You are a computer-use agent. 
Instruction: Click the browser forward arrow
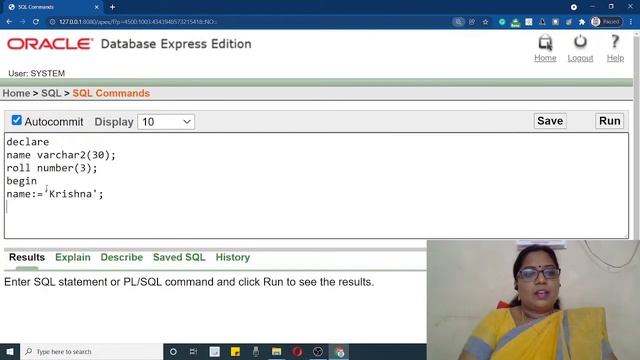[22, 22]
